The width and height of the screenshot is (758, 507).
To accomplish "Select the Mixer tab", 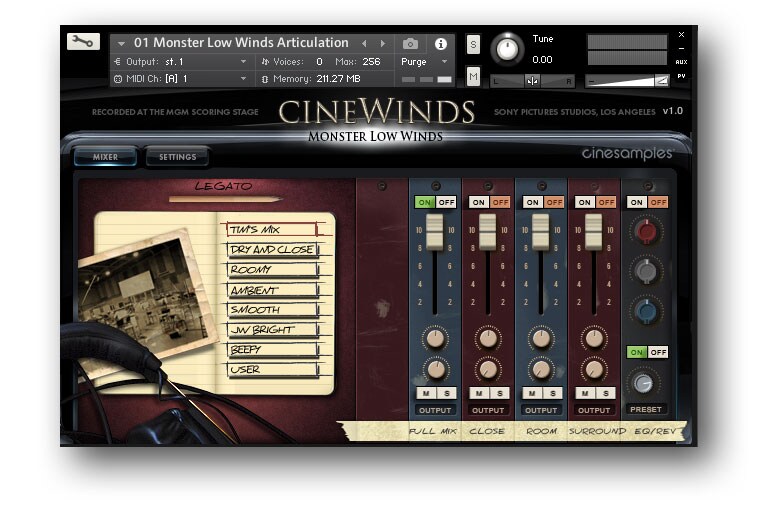I will [x=105, y=157].
